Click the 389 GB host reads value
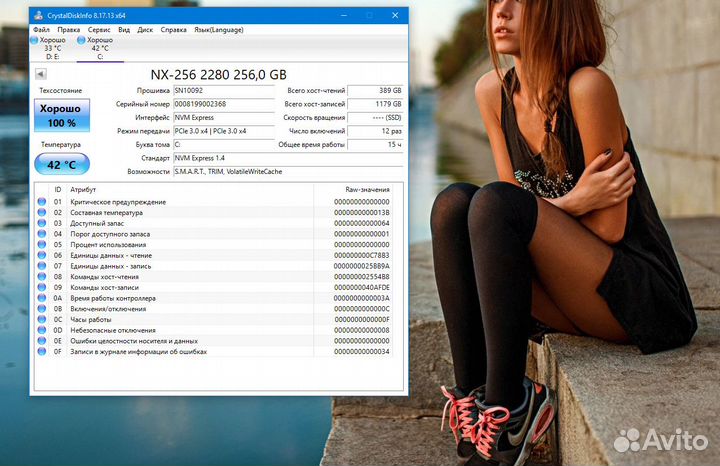This screenshot has width=720, height=466. tap(375, 91)
